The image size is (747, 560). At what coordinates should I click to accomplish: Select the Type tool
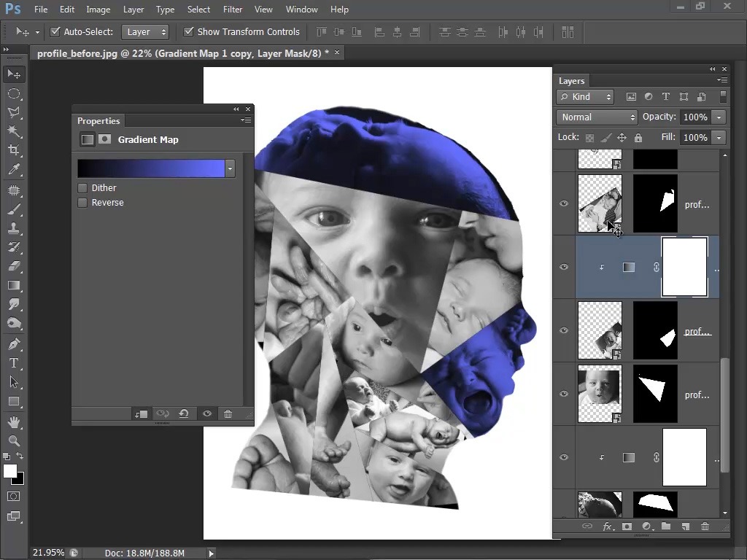[x=14, y=363]
